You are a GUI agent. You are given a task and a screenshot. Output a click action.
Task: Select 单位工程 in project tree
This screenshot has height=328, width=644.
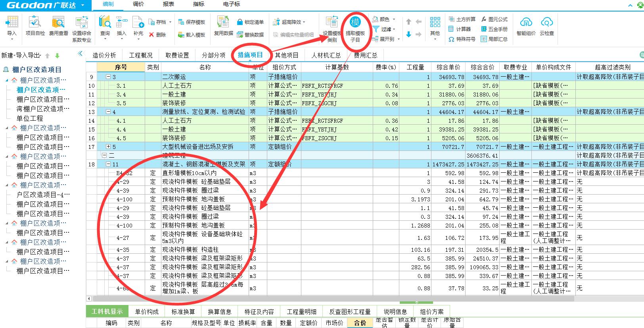click(30, 118)
